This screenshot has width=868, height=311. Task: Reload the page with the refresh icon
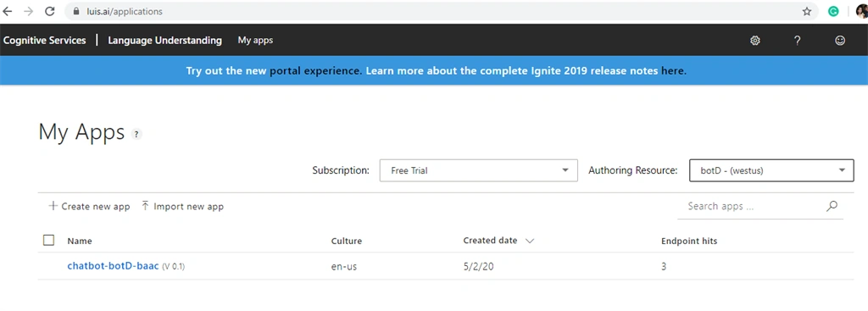50,11
